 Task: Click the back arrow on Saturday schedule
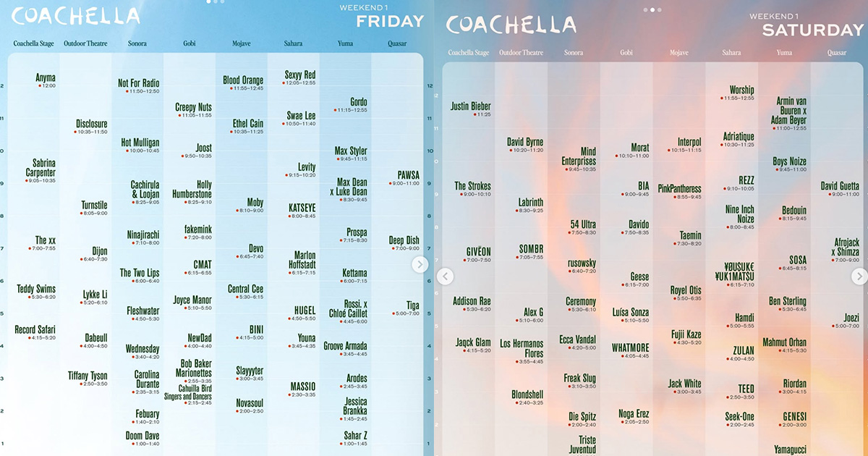pos(446,275)
